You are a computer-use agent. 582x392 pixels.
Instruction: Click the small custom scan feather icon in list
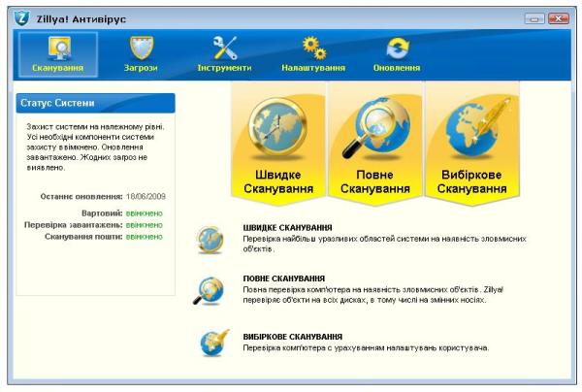click(x=214, y=343)
